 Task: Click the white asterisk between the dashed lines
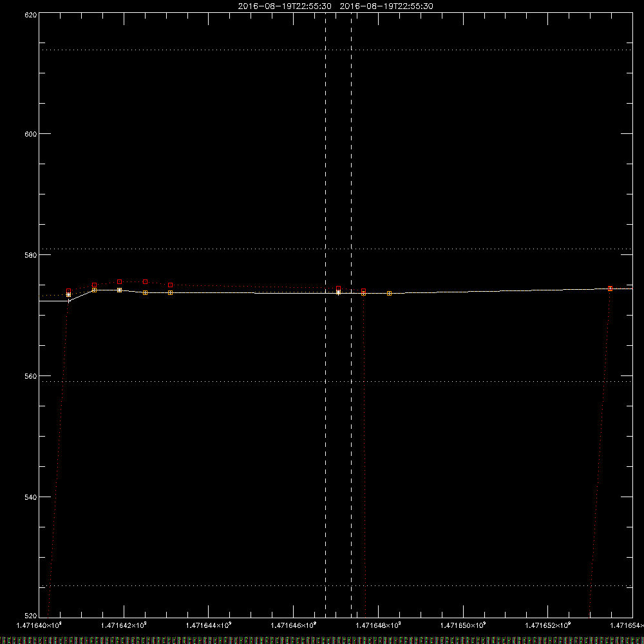(x=339, y=292)
